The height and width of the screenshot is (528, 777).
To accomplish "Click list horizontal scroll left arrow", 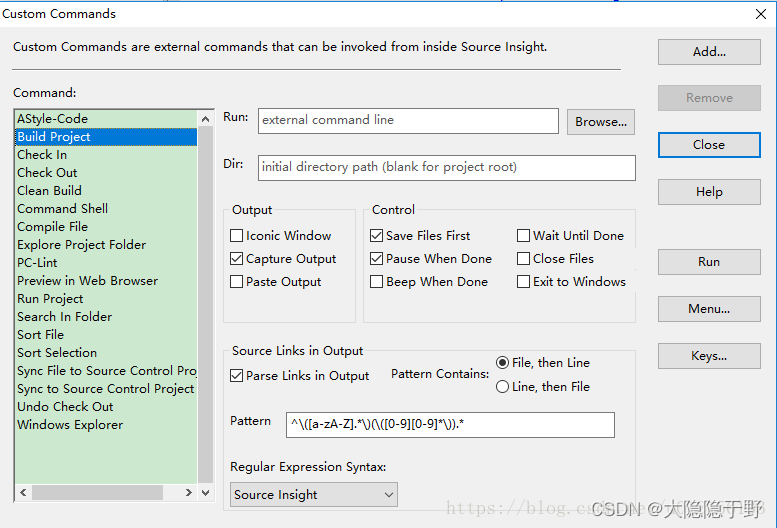I will point(23,492).
